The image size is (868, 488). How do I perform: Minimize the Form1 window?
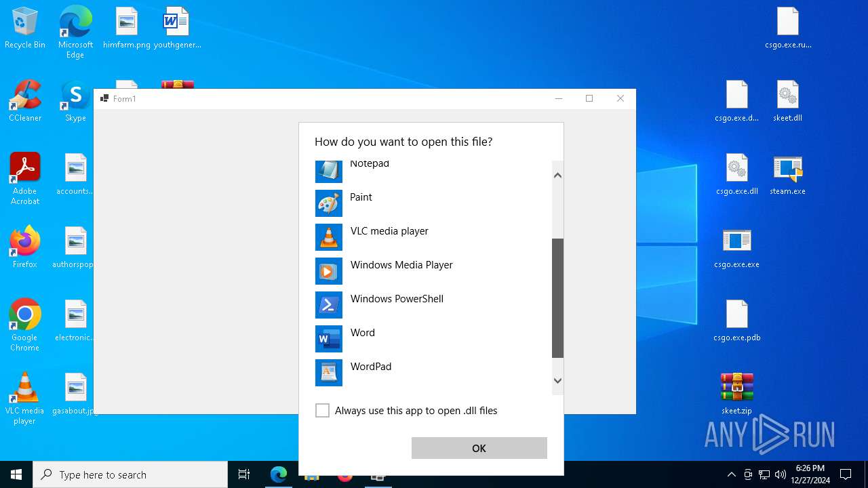tap(559, 99)
